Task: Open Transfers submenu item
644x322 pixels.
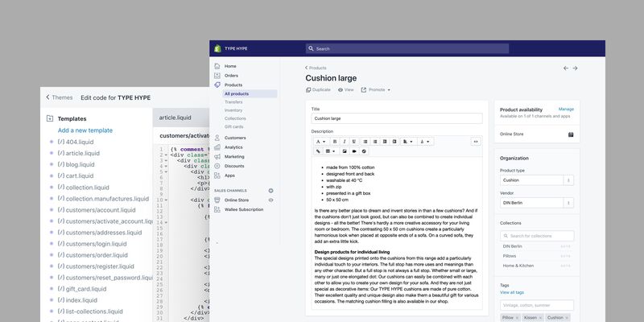Action: coord(233,102)
